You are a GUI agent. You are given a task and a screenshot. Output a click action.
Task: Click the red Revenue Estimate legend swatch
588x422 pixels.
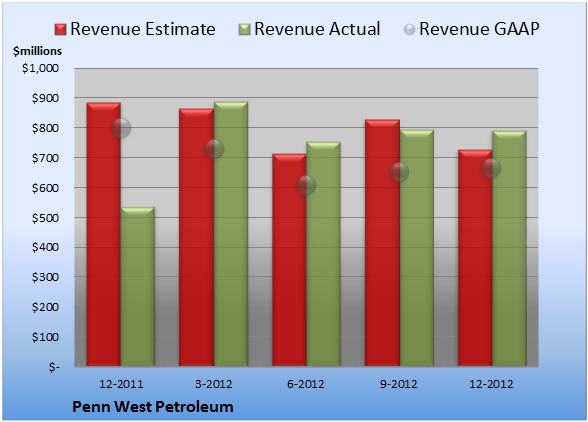pos(60,30)
